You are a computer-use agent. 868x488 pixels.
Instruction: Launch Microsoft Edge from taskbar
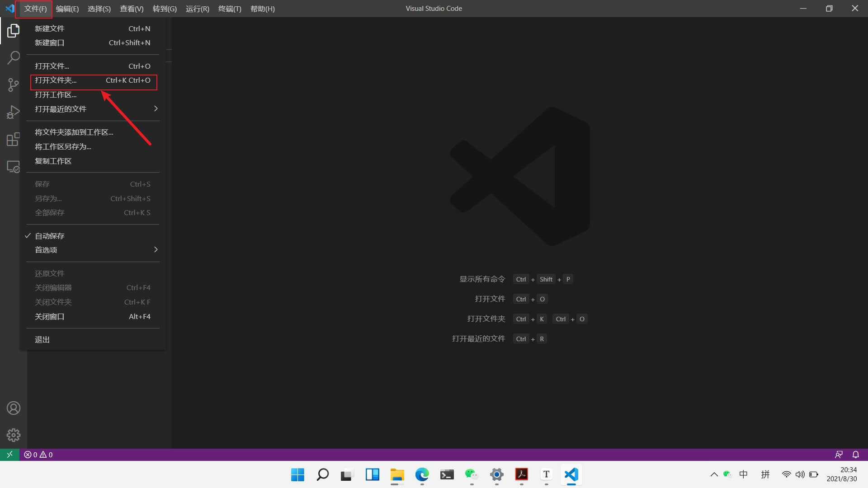(x=422, y=474)
